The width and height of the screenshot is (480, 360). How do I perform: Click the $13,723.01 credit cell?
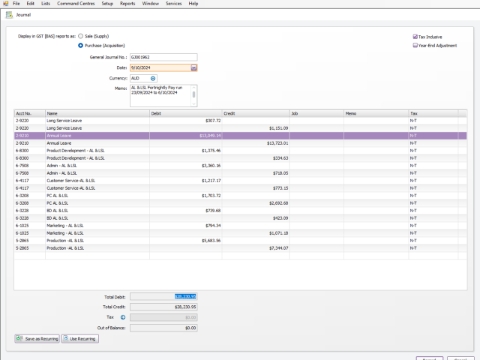point(256,143)
